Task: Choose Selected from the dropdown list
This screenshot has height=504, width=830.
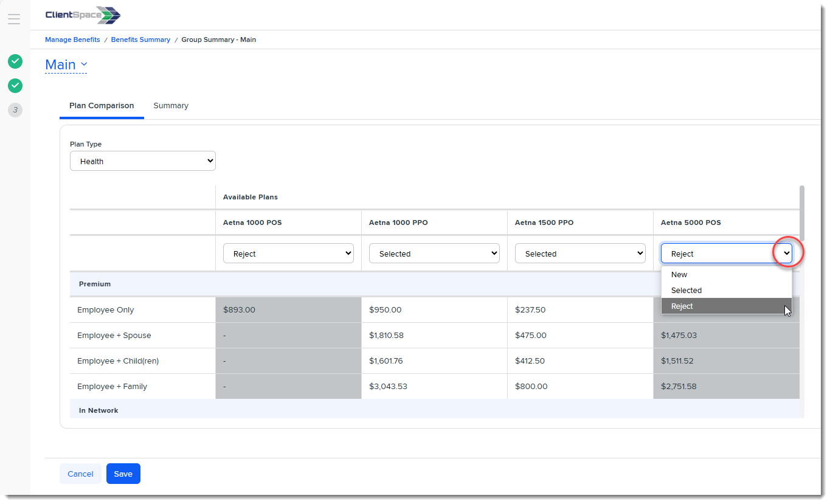Action: (x=727, y=291)
